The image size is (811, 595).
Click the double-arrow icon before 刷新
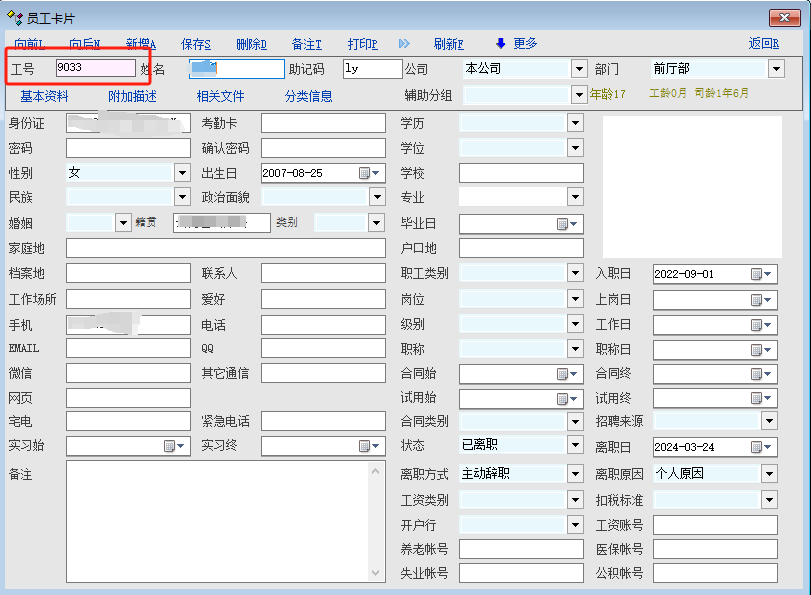coord(404,44)
